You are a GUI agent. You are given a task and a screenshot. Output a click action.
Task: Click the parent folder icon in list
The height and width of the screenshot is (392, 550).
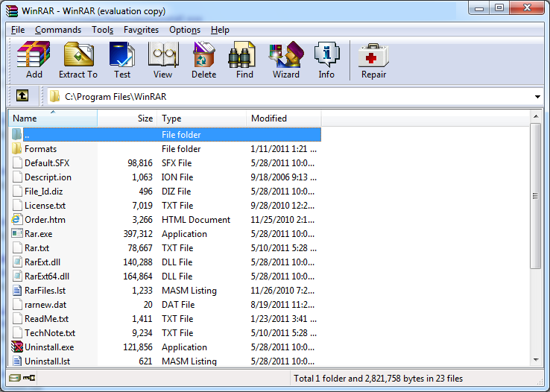pyautogui.click(x=16, y=134)
